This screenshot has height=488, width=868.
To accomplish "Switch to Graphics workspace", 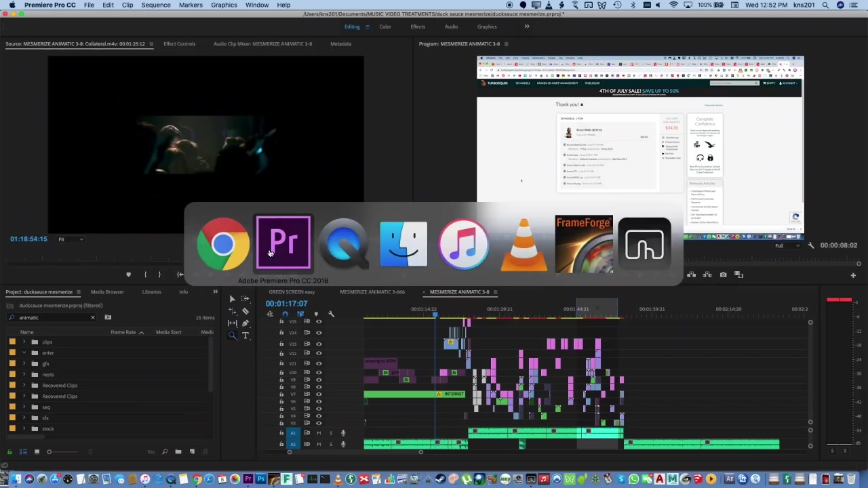I will coord(487,26).
